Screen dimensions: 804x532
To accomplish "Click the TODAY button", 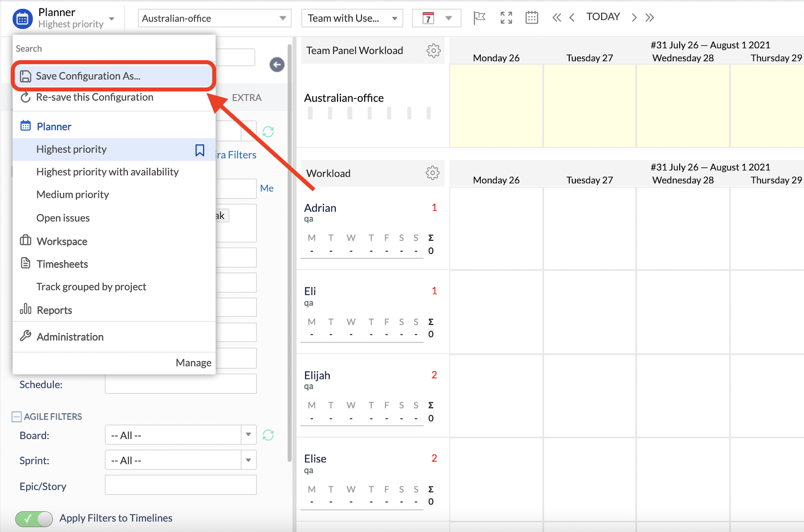I will [x=603, y=17].
